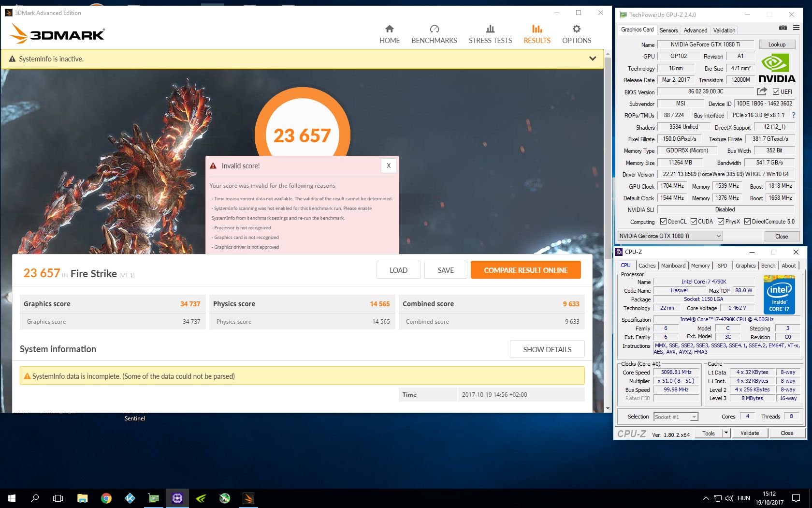This screenshot has height=508, width=812.
Task: Open the BENCHMARKS section
Action: (434, 35)
